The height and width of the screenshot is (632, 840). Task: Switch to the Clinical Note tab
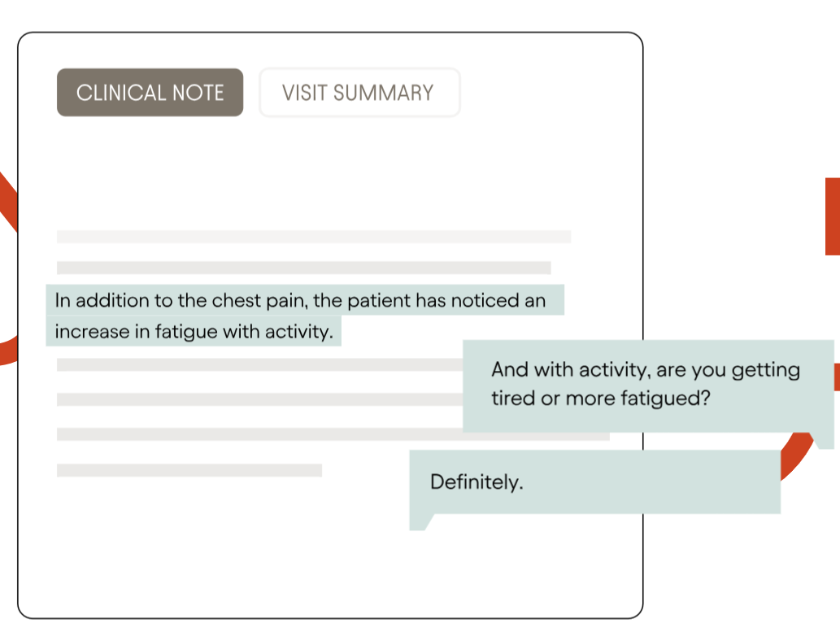pyautogui.click(x=150, y=92)
